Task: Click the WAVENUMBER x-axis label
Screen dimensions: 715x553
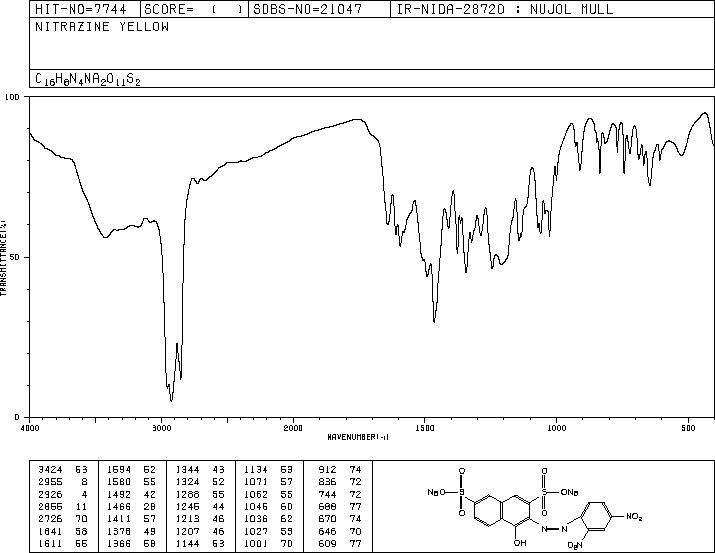Action: (x=358, y=437)
